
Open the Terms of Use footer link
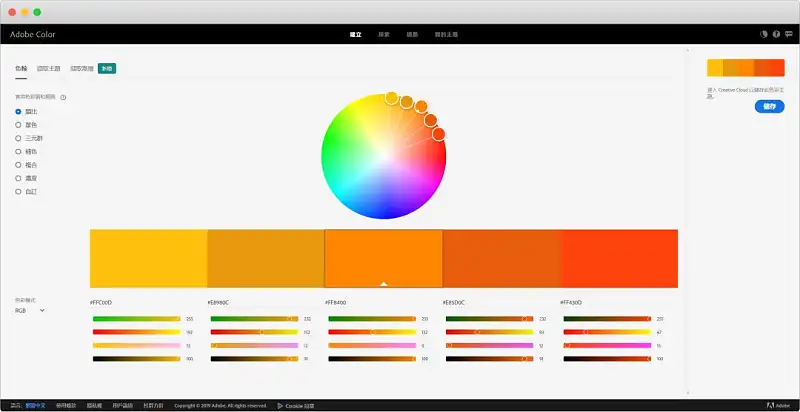click(x=66, y=406)
